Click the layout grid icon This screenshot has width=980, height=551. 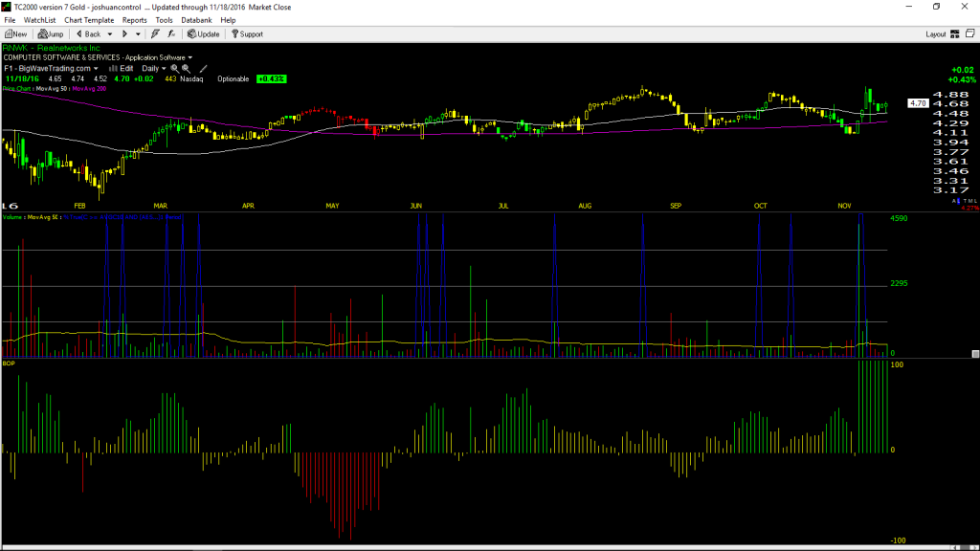click(955, 34)
